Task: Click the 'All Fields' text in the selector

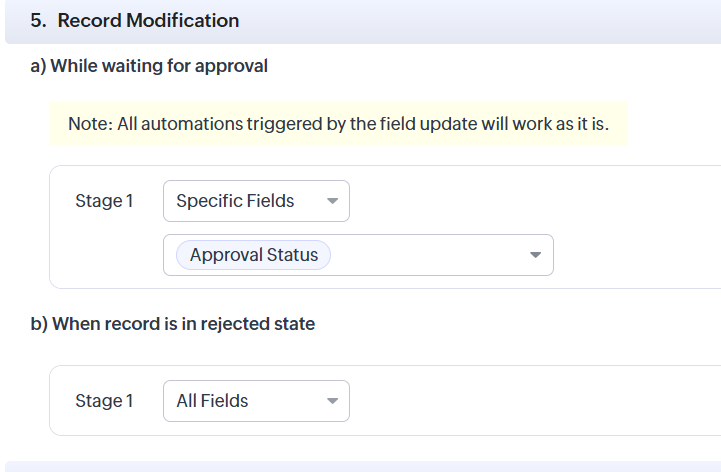Action: click(212, 401)
